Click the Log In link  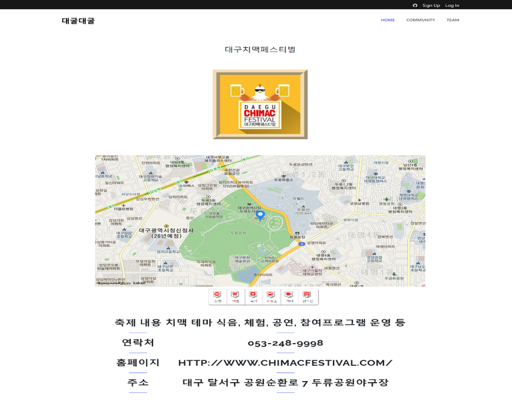pyautogui.click(x=452, y=5)
